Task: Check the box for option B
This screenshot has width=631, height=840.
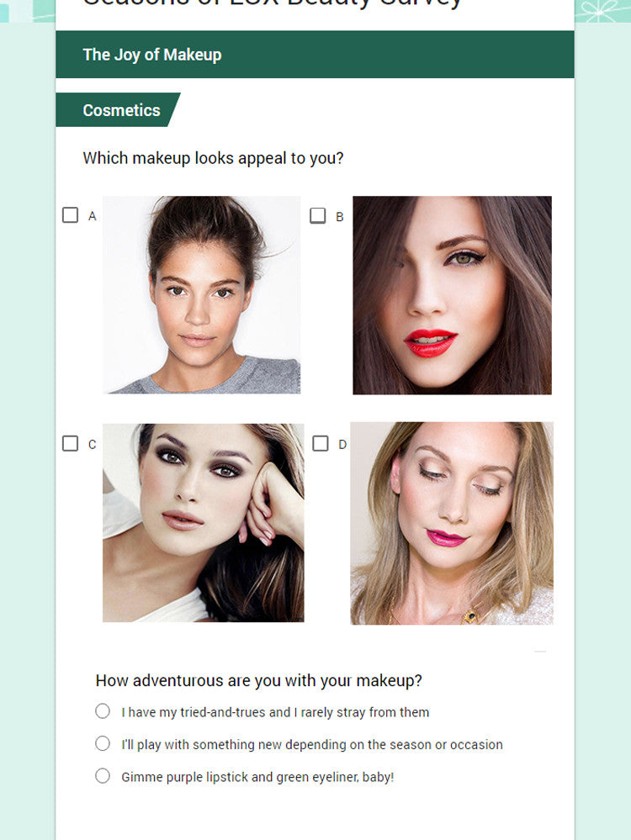Action: click(318, 215)
